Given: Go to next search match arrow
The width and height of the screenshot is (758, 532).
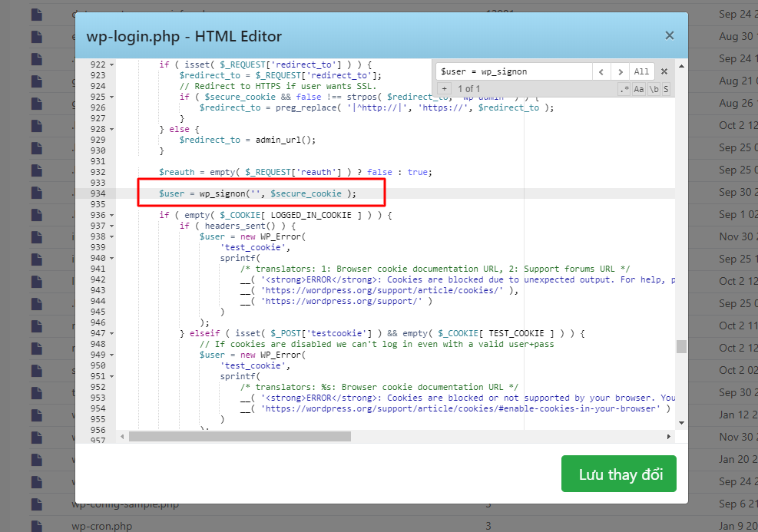Looking at the screenshot, I should click(x=620, y=71).
